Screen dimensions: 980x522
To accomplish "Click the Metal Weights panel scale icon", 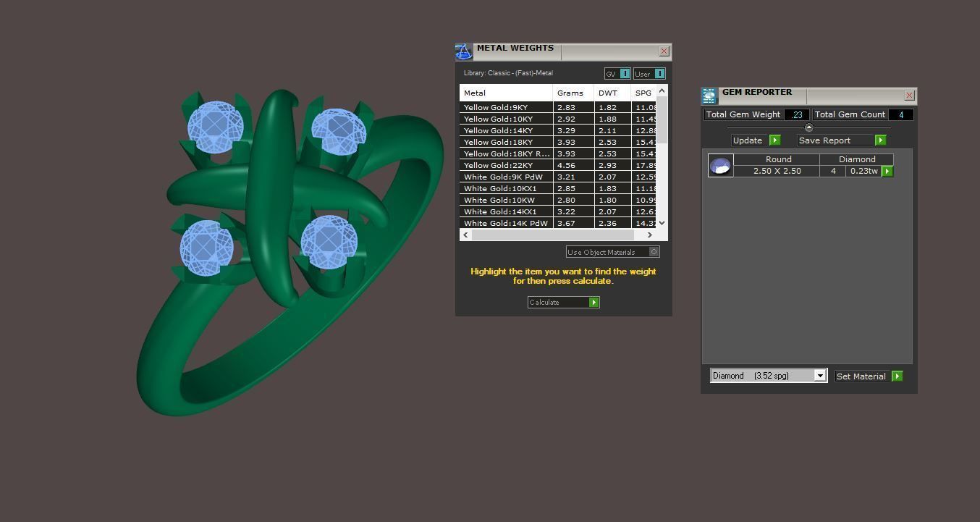I will click(464, 51).
